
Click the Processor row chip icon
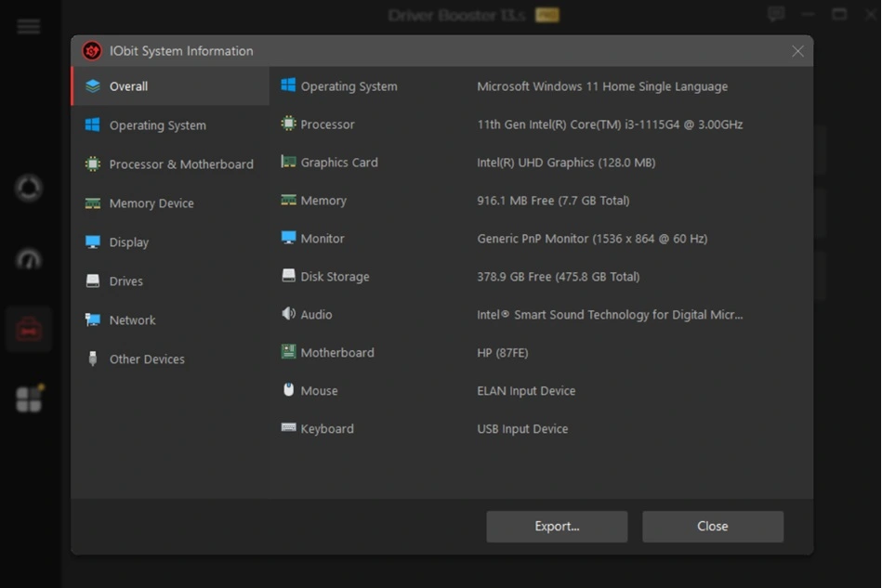coord(288,124)
